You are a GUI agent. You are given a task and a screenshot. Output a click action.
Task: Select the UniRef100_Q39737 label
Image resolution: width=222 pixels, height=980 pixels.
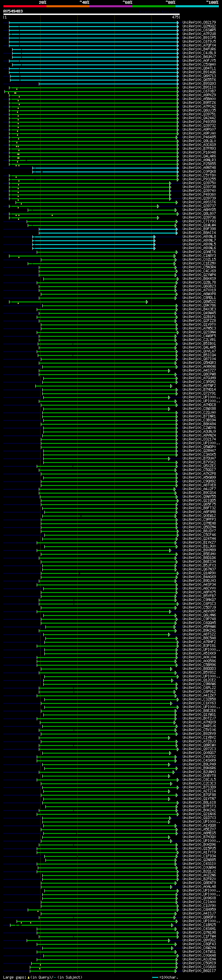point(199,206)
